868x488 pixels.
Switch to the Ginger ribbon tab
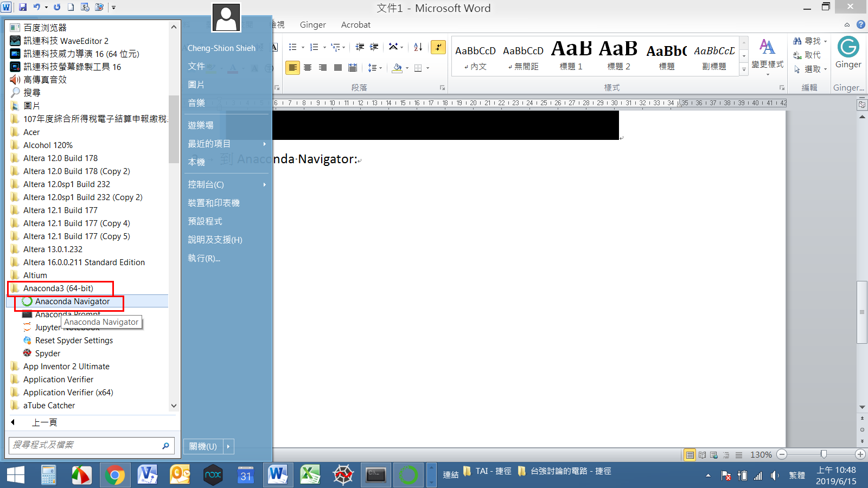(x=313, y=25)
